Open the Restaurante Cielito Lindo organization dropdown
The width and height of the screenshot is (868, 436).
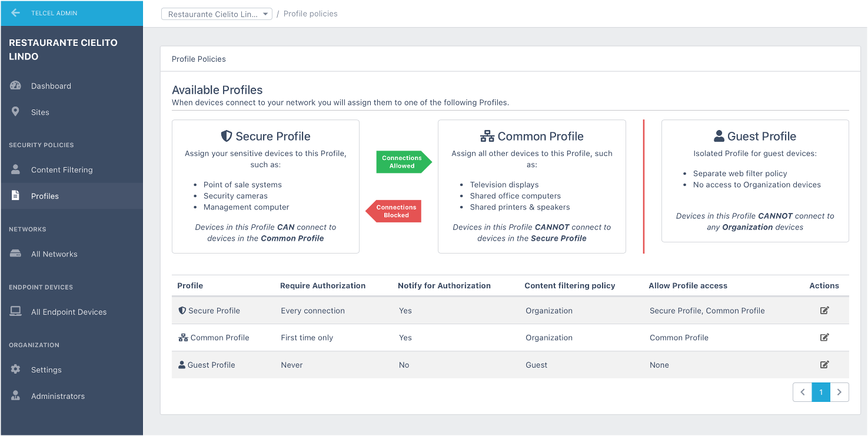(217, 14)
